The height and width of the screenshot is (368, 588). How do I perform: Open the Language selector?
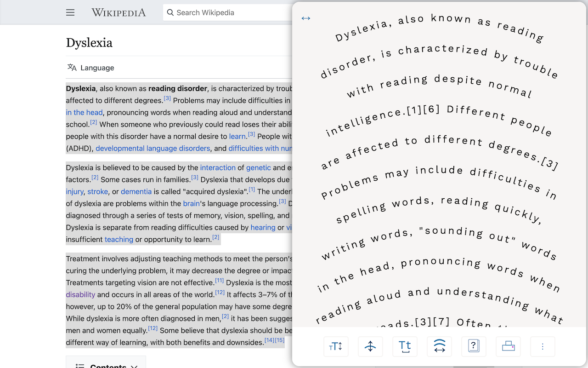[90, 68]
